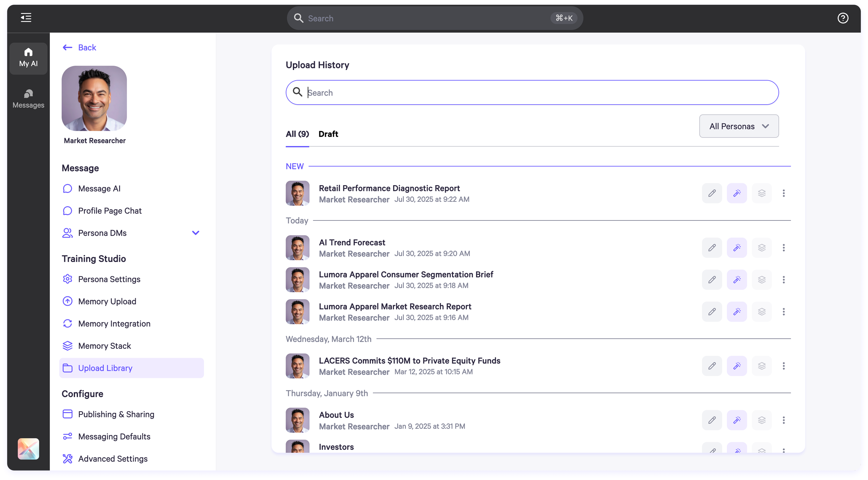Open three-dot menu for Retail Performance Diagnostic Report
The width and height of the screenshot is (868, 480).
point(783,193)
